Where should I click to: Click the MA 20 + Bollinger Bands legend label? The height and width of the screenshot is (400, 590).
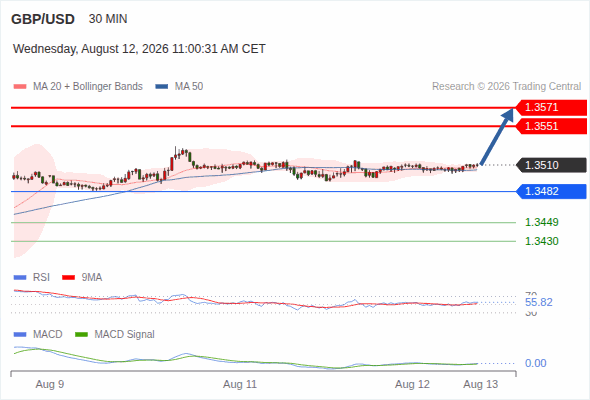pos(88,87)
